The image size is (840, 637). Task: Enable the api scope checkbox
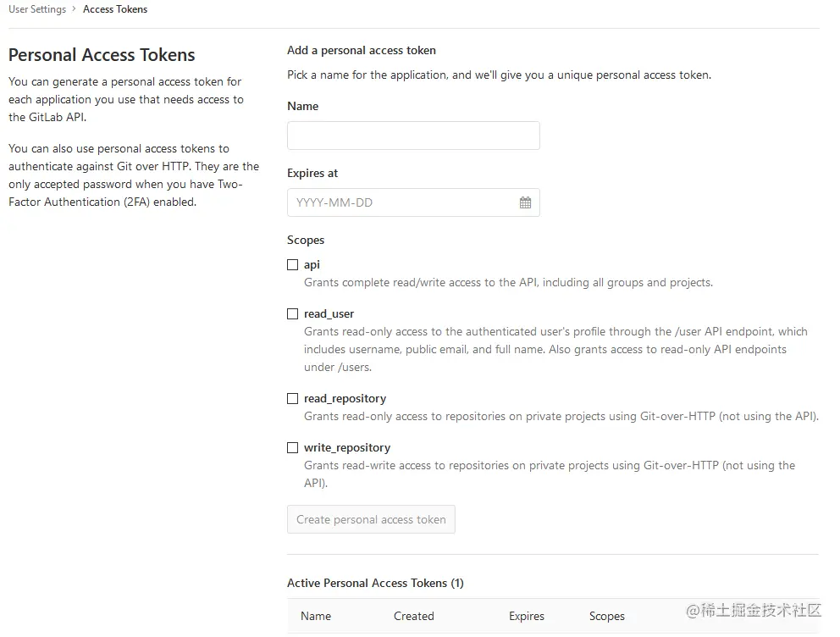coord(293,265)
